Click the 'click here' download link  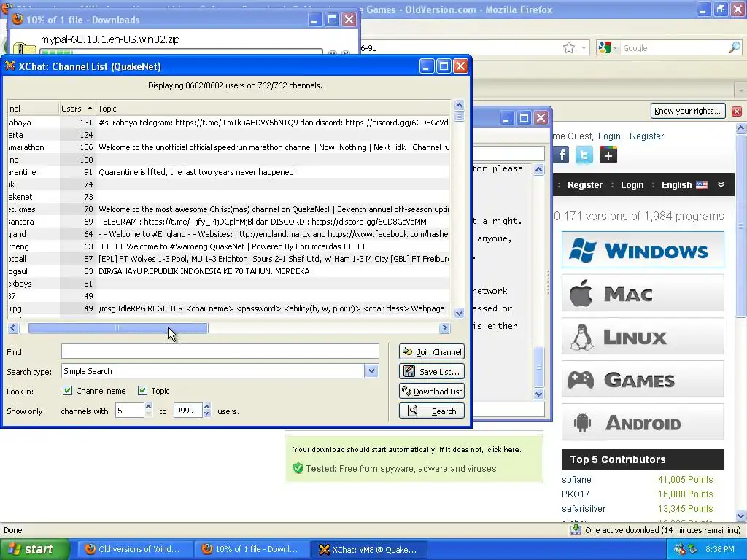[x=503, y=449]
